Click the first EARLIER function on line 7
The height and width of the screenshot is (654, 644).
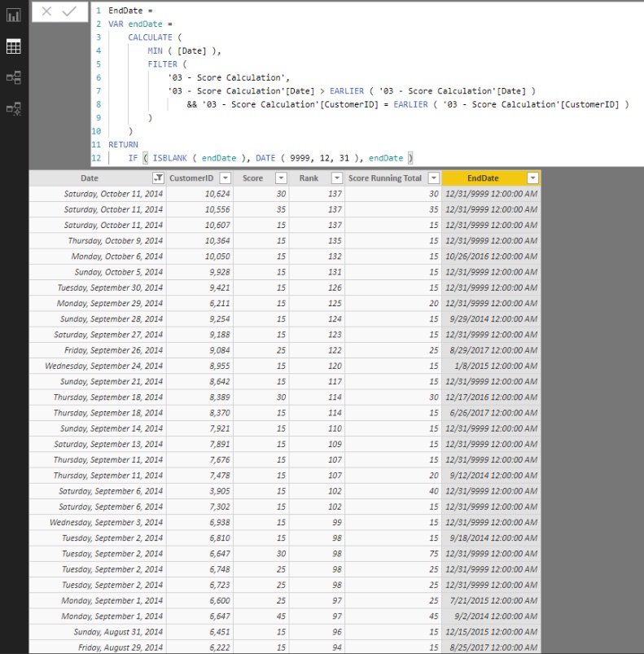346,91
